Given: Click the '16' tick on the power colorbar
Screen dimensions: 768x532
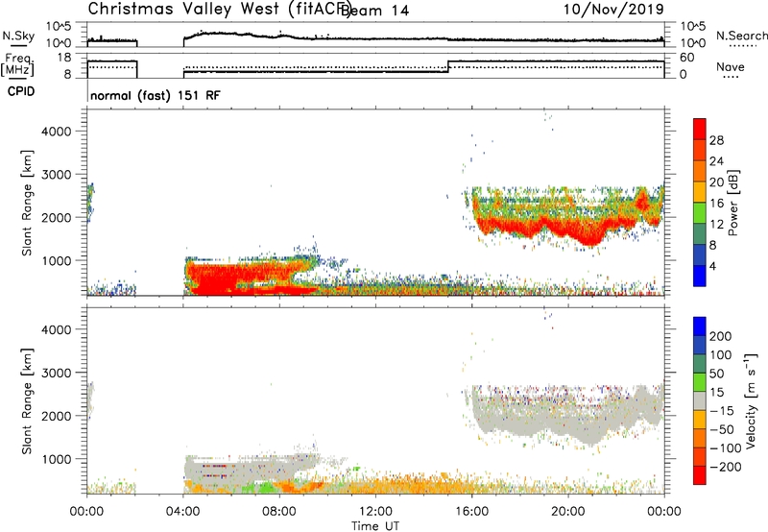Looking at the screenshot, I should point(716,204).
